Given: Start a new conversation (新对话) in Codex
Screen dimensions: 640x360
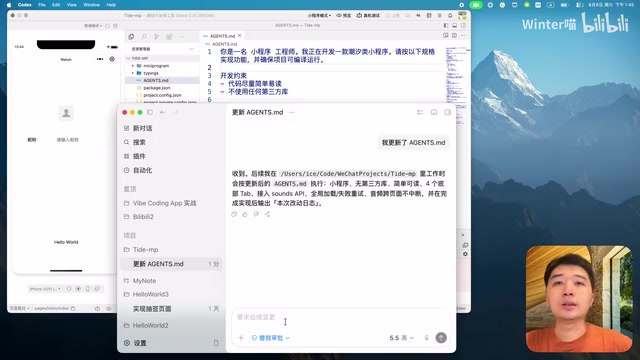Looking at the screenshot, I should pyautogui.click(x=138, y=128).
